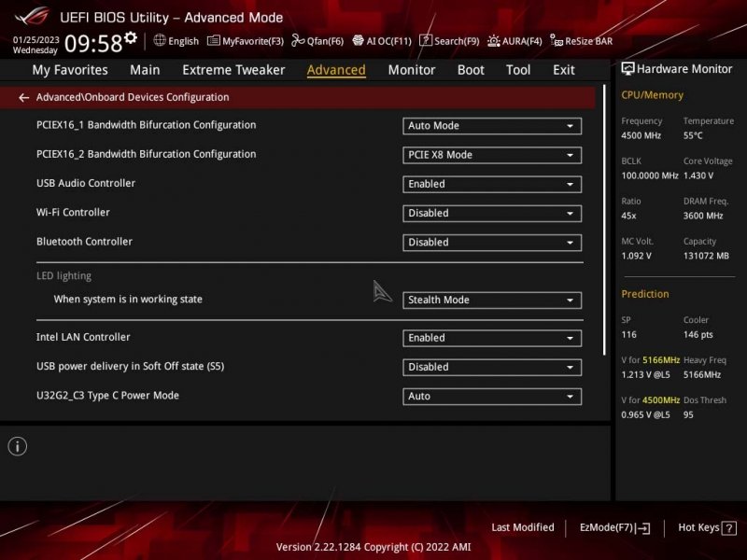Open USB power delivery S5 dropdown
747x560 pixels.
492,367
